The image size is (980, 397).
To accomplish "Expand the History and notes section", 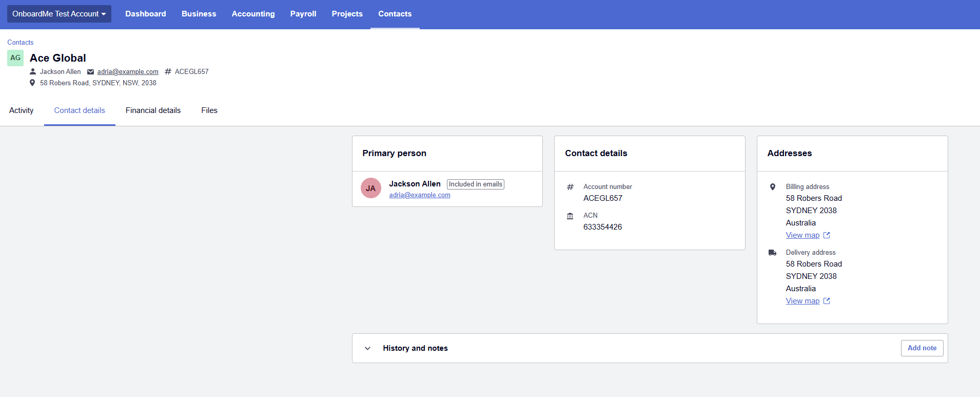I will pos(367,348).
